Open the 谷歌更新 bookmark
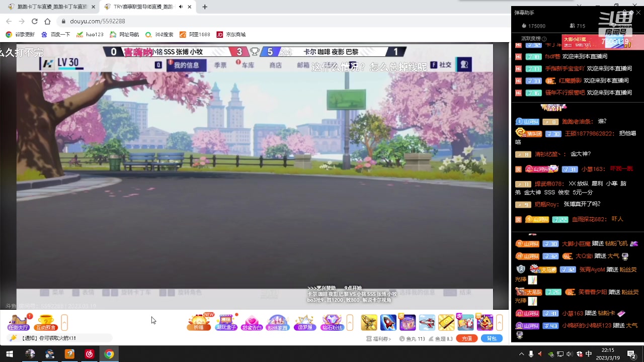The width and height of the screenshot is (644, 362). pos(20,35)
